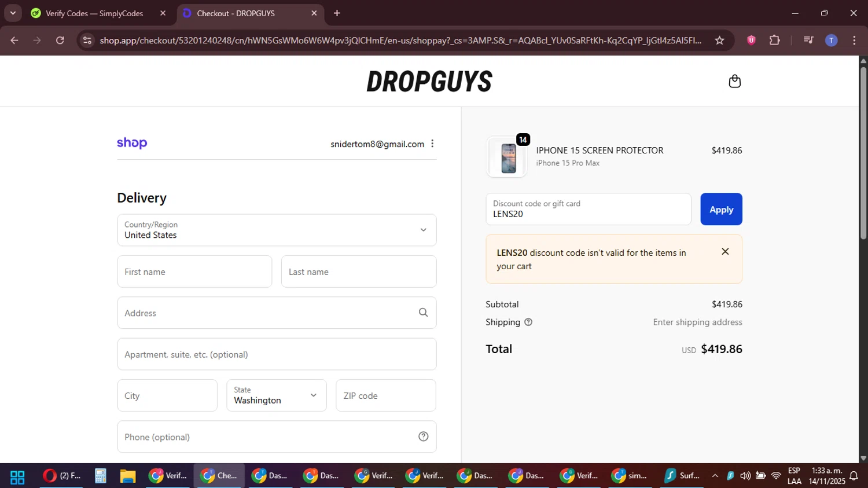The image size is (868, 488).
Task: Open the Surfshark taskbar app
Action: pyautogui.click(x=682, y=476)
